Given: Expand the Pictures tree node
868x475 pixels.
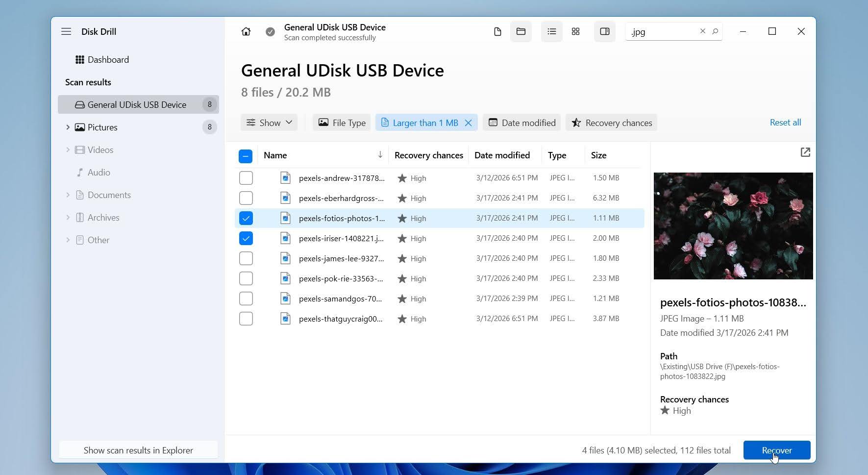Looking at the screenshot, I should pos(68,127).
